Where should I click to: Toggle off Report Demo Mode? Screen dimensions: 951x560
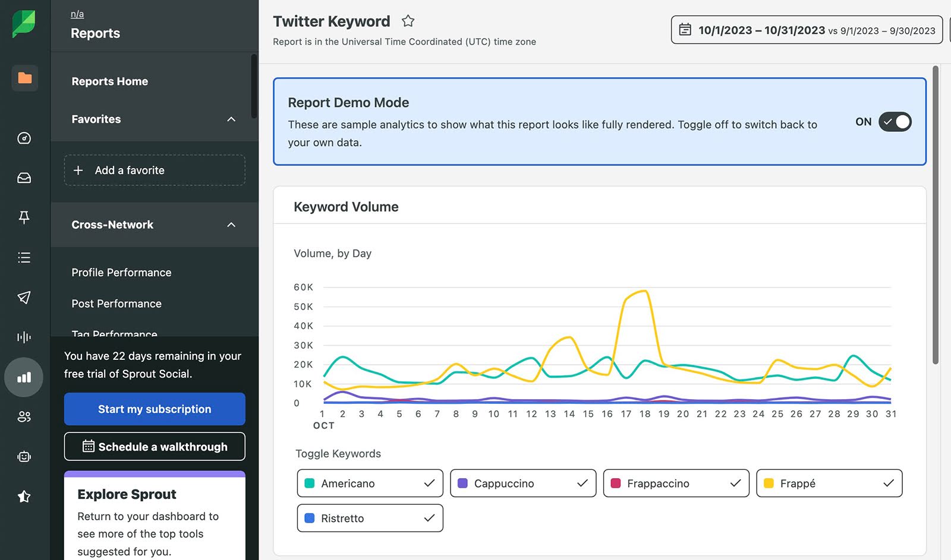895,122
